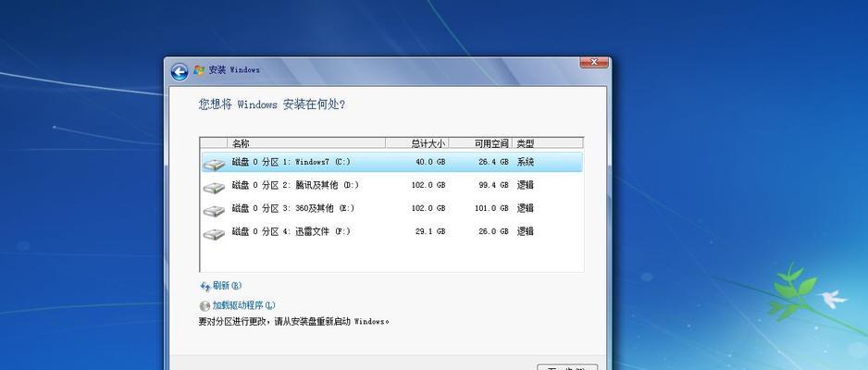Select the drive icon for 360及其他 (E:)

click(214, 211)
